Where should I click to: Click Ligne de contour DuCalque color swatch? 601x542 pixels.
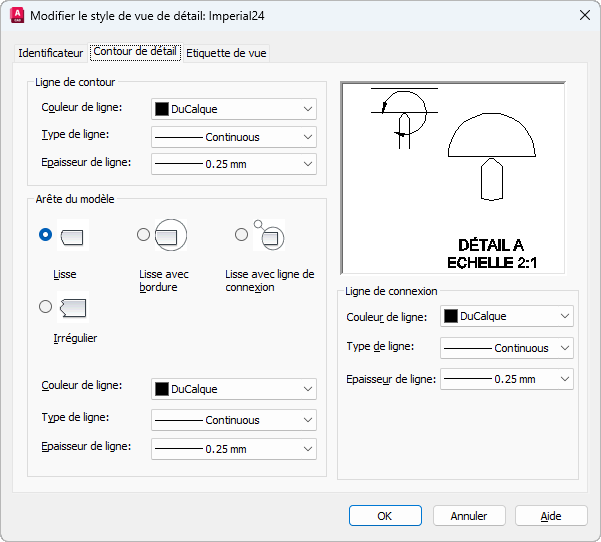pos(162,109)
